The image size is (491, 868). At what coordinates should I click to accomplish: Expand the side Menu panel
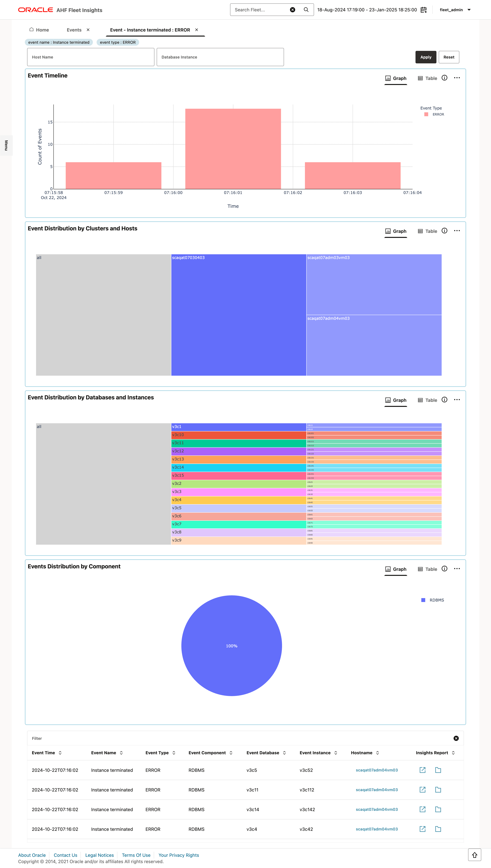coord(6,145)
